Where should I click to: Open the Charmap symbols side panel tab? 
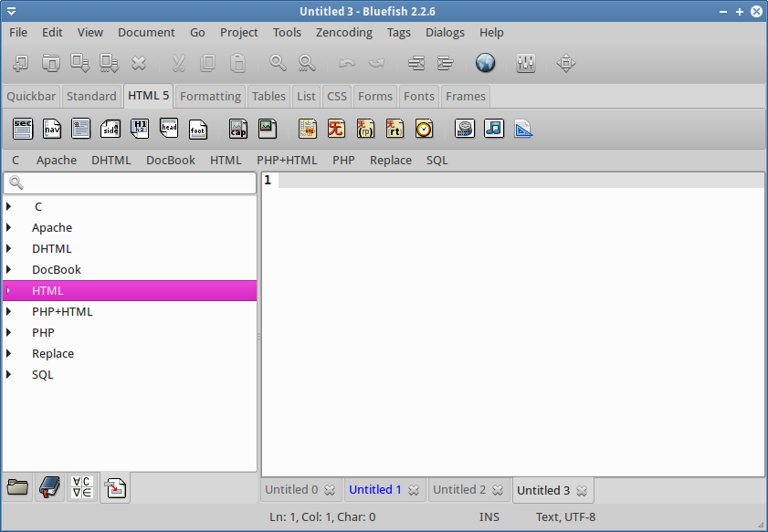(x=82, y=487)
